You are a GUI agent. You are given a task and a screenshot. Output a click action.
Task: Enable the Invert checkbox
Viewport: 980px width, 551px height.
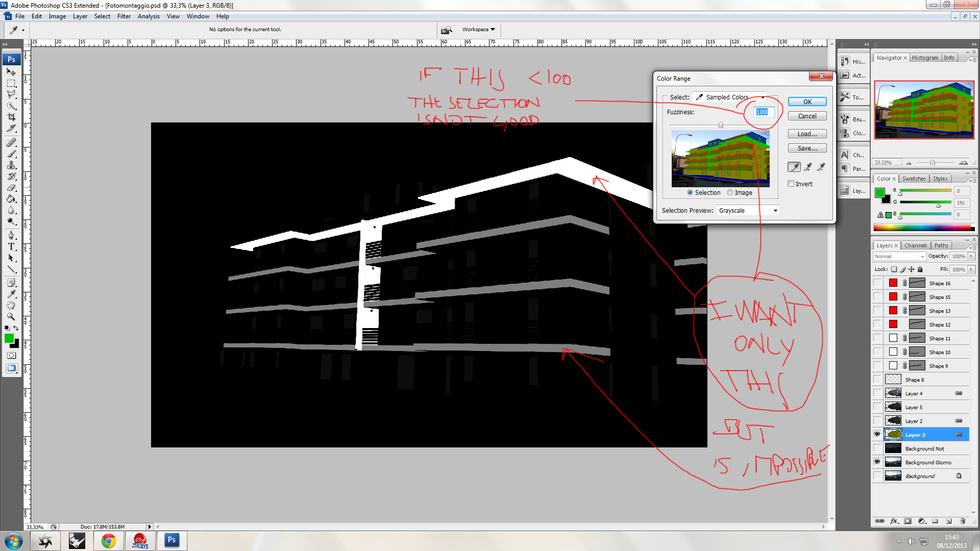[791, 184]
